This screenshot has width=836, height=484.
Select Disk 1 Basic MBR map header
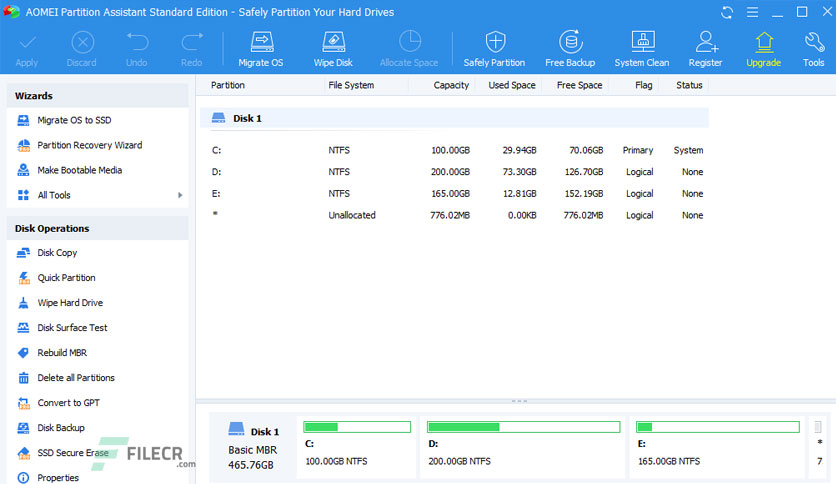[253, 448]
